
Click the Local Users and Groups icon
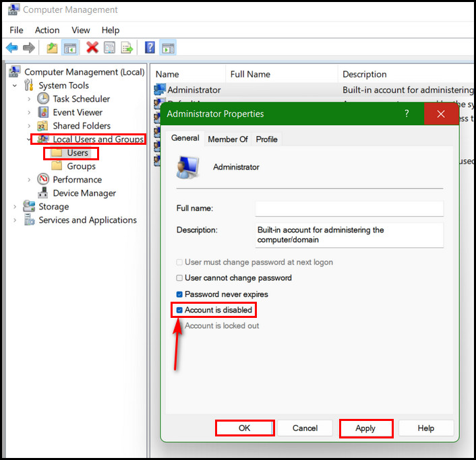pyautogui.click(x=42, y=139)
